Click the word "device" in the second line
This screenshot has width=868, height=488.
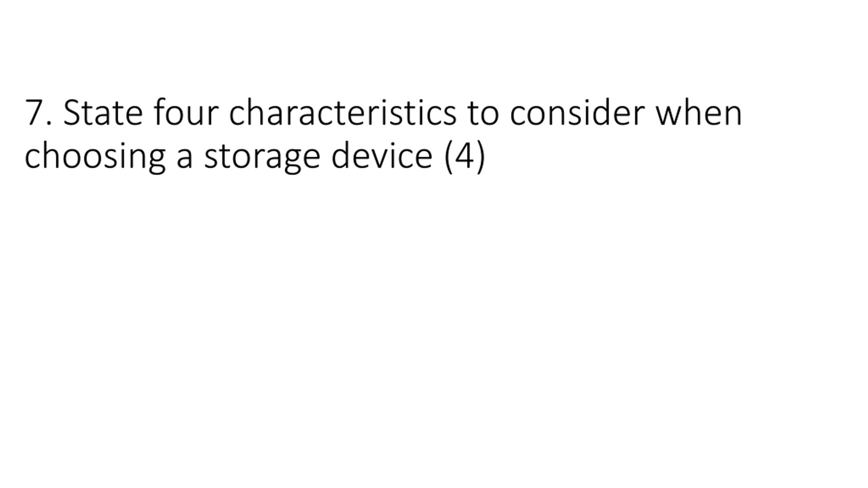click(x=382, y=155)
